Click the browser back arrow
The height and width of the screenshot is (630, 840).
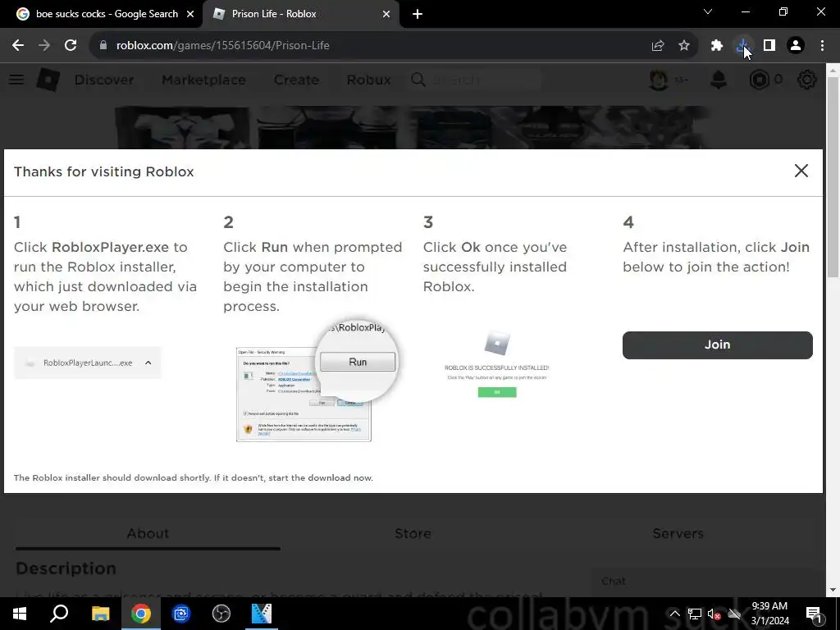tap(18, 46)
